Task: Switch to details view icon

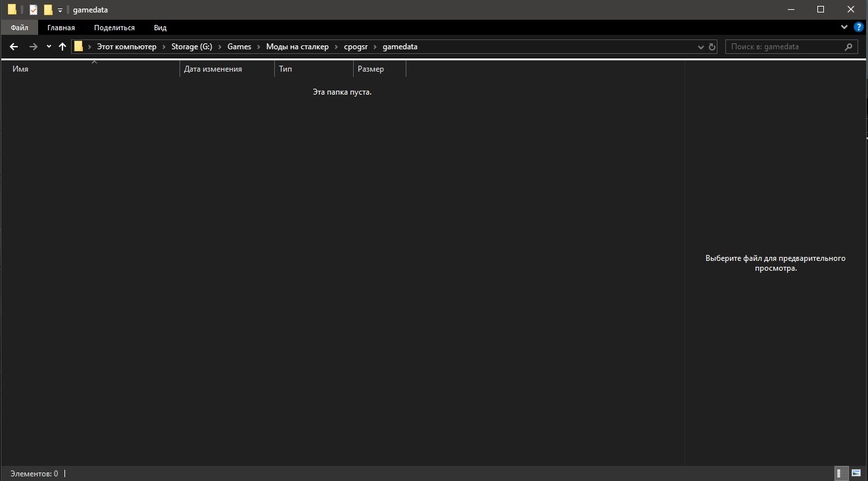Action: [840, 473]
